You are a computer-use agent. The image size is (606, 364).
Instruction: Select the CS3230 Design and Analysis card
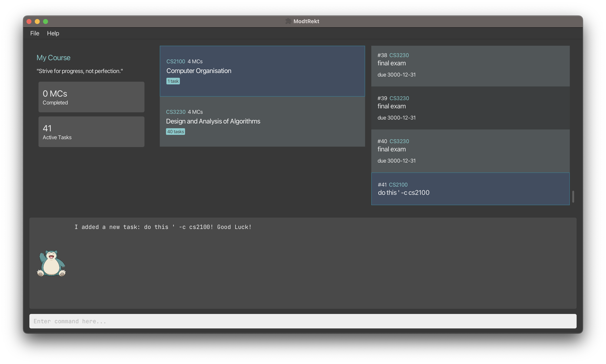click(262, 122)
